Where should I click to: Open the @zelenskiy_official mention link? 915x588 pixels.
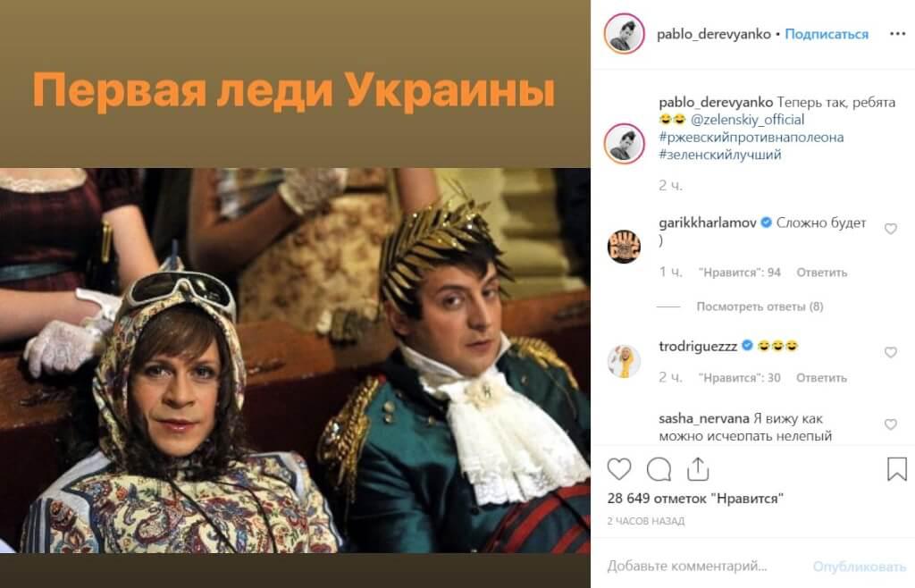[x=747, y=120]
